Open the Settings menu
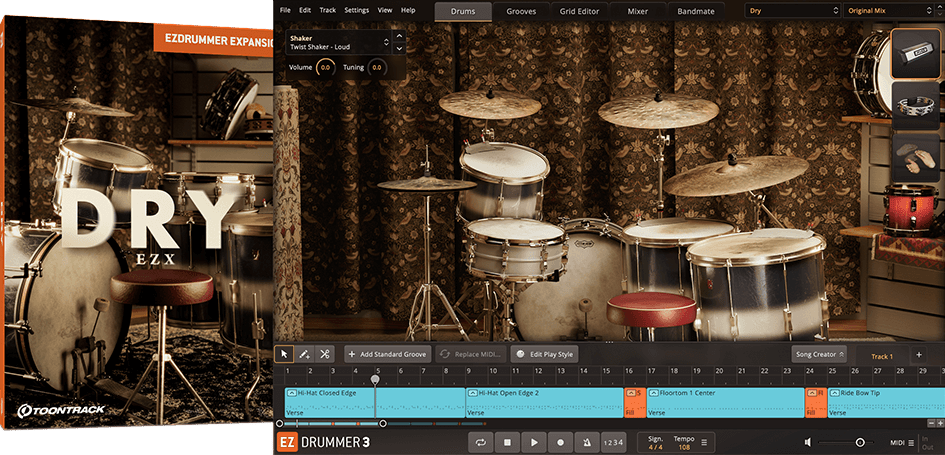 coord(356,10)
